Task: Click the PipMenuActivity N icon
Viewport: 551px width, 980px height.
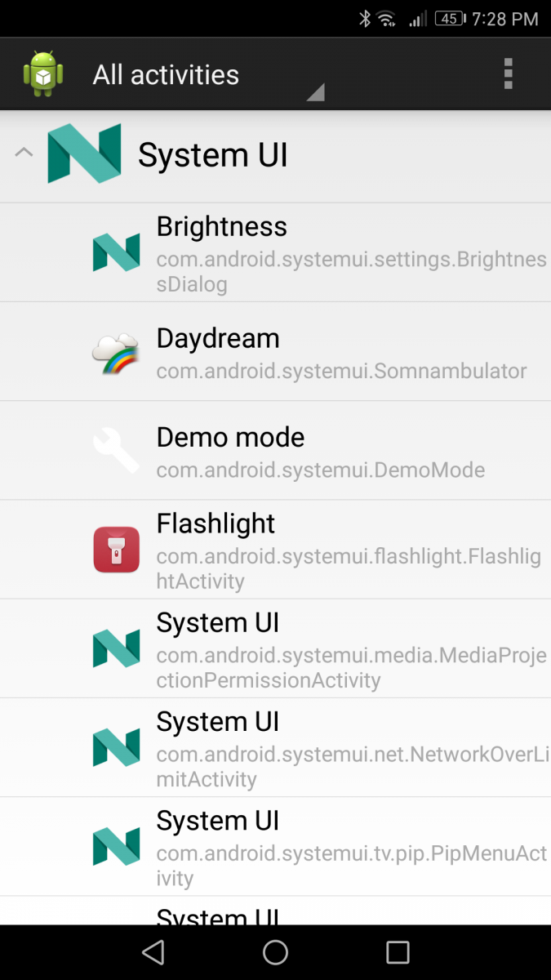Action: (x=116, y=845)
